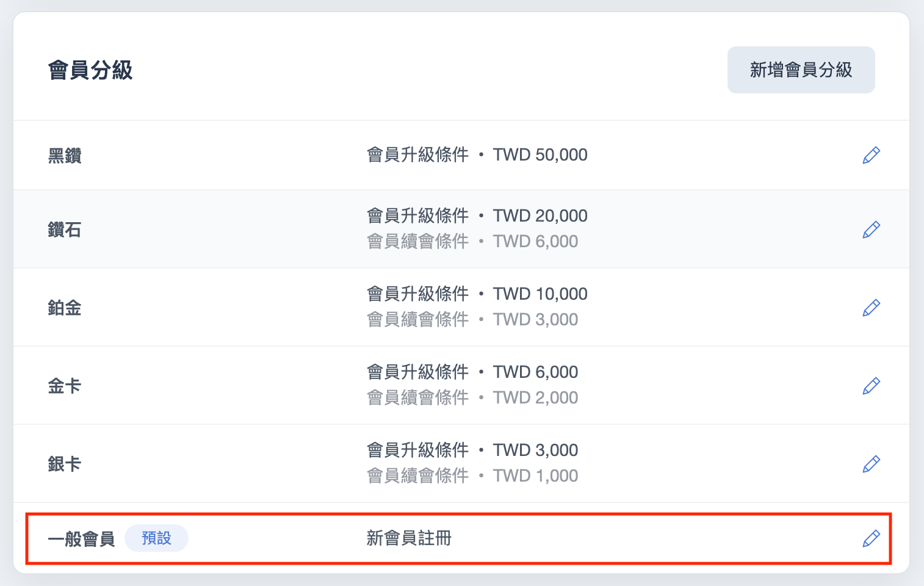Edit the 銀卡 tier via pencil icon

871,464
